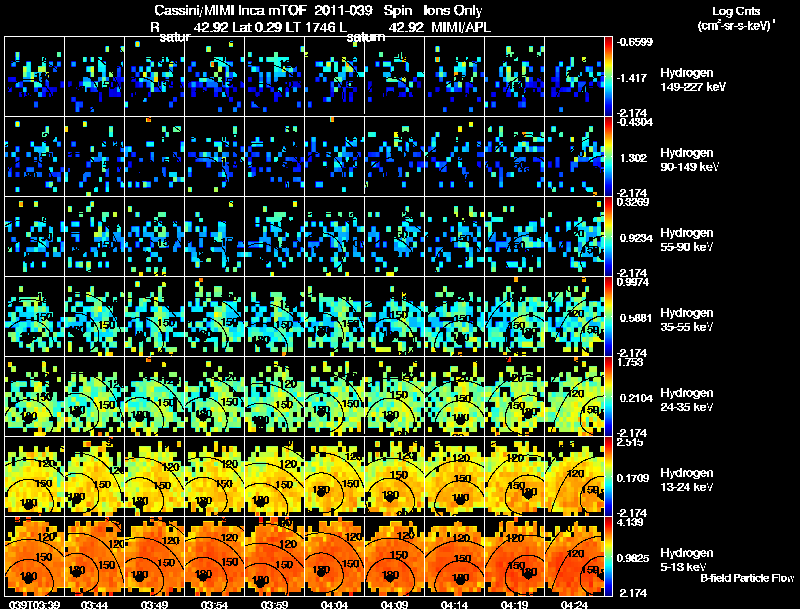Click the colorbar beside Hydrogen 55-90 keV
The image size is (800, 609).
608,236
